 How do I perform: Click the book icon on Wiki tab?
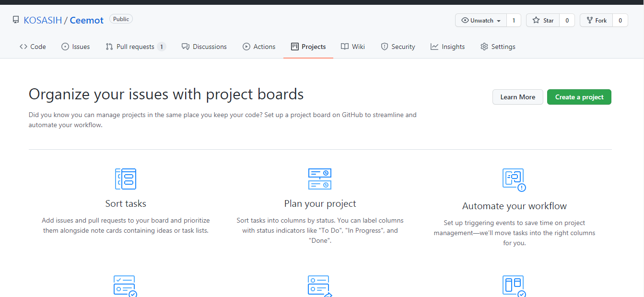point(345,47)
